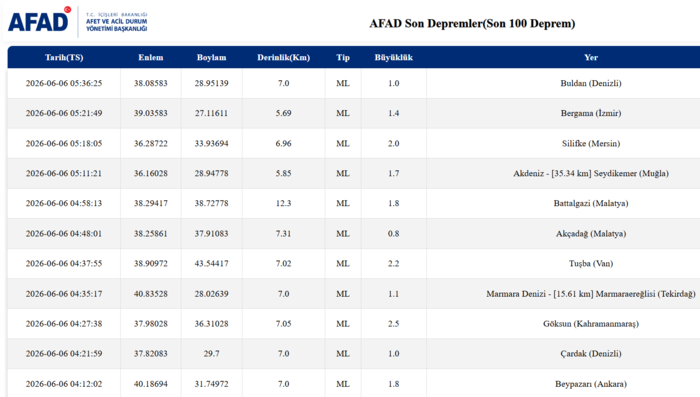Screen dimensions: 700x397
Task: Click the Marmara Denizi Marmaraereğlisi (Tekirdağ) location
Action: click(x=591, y=294)
